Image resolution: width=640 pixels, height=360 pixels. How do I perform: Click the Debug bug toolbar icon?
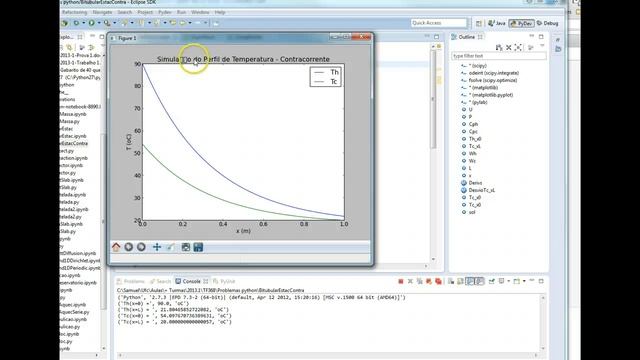tap(76, 23)
